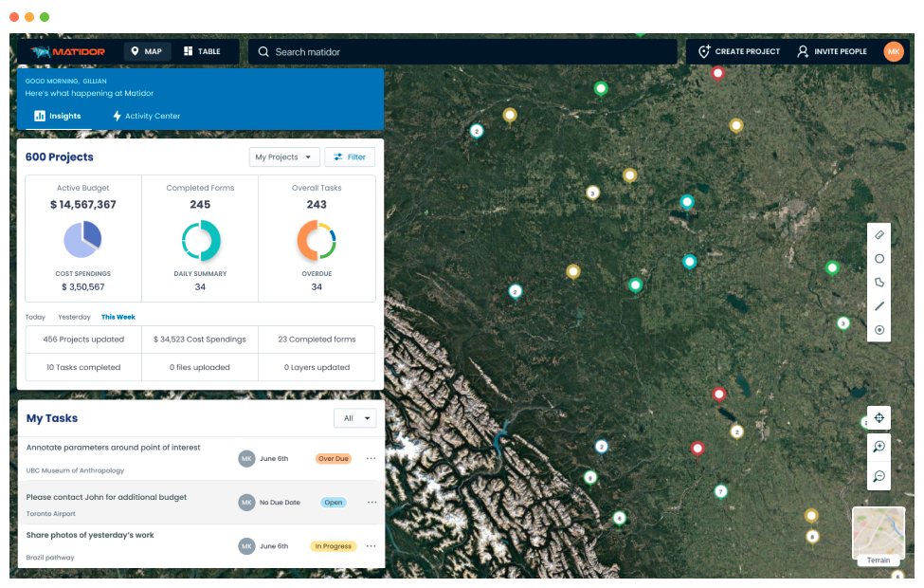Screen dimensions: 924x588
Task: Select the line drawing tool
Action: (879, 306)
